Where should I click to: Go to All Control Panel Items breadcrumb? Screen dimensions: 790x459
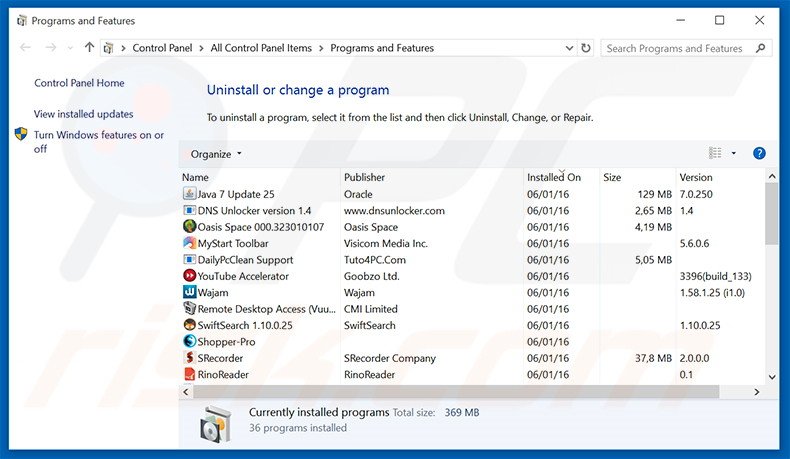[261, 48]
